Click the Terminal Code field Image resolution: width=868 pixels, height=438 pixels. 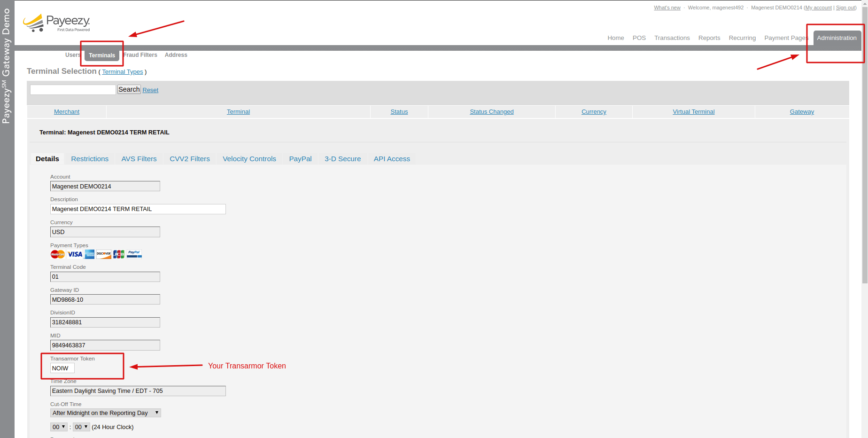[105, 277]
